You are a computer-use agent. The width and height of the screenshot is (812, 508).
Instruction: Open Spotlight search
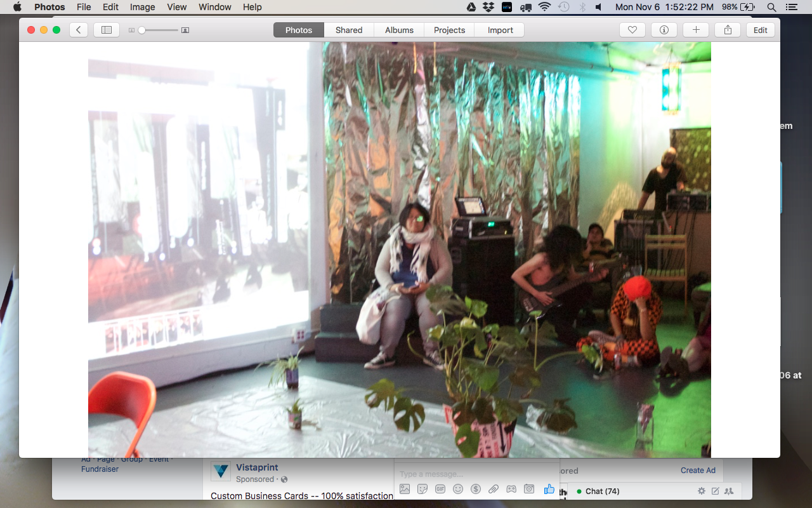pyautogui.click(x=771, y=7)
